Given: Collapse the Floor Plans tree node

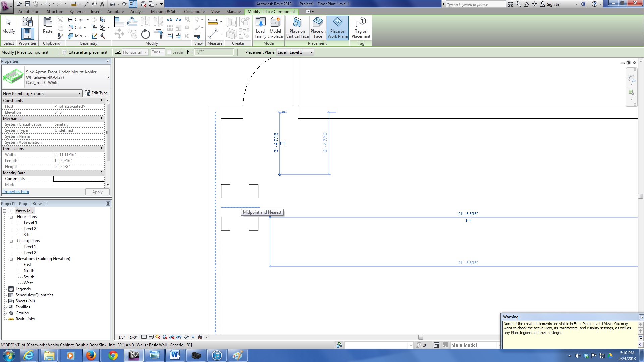Looking at the screenshot, I should click(x=11, y=217).
